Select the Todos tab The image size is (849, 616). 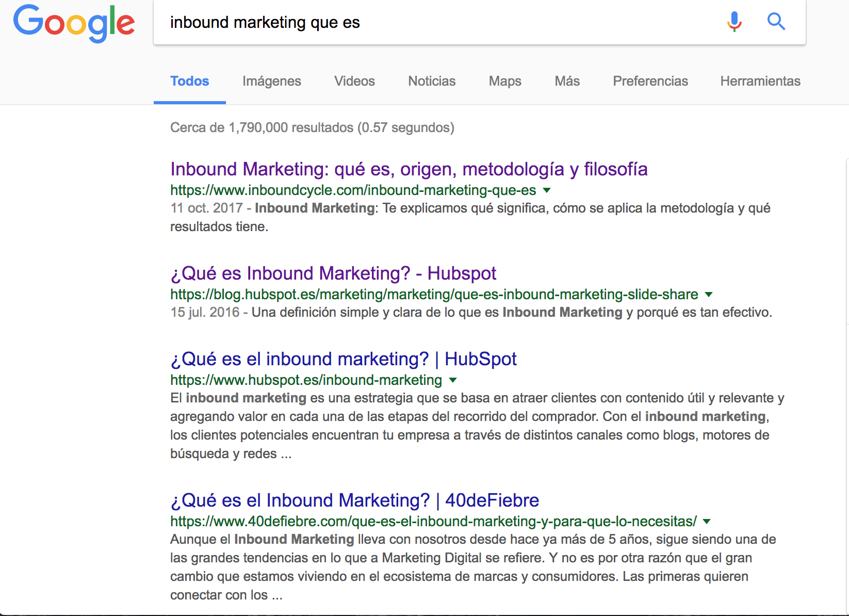coord(190,82)
